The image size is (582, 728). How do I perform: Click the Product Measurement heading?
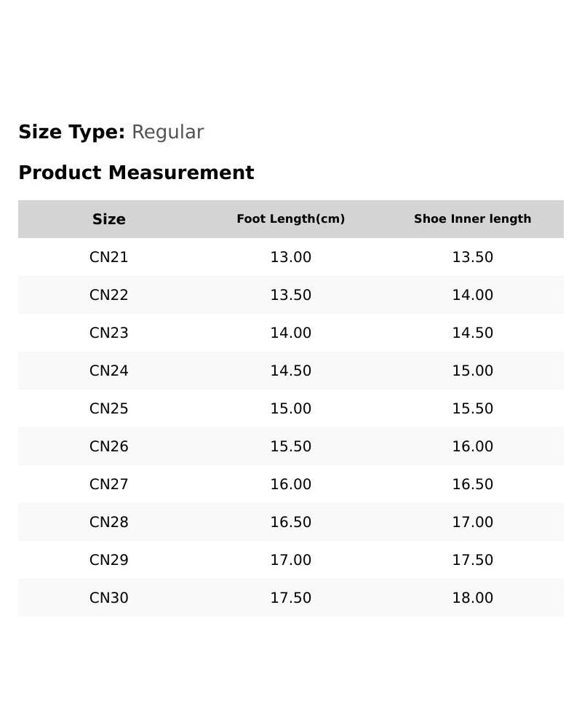[x=137, y=173]
